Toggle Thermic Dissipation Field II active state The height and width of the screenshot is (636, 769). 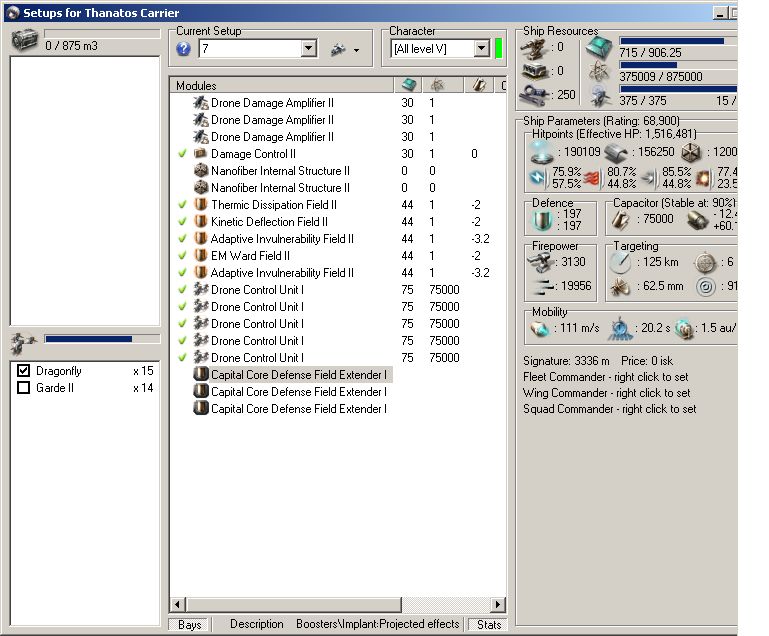point(182,204)
